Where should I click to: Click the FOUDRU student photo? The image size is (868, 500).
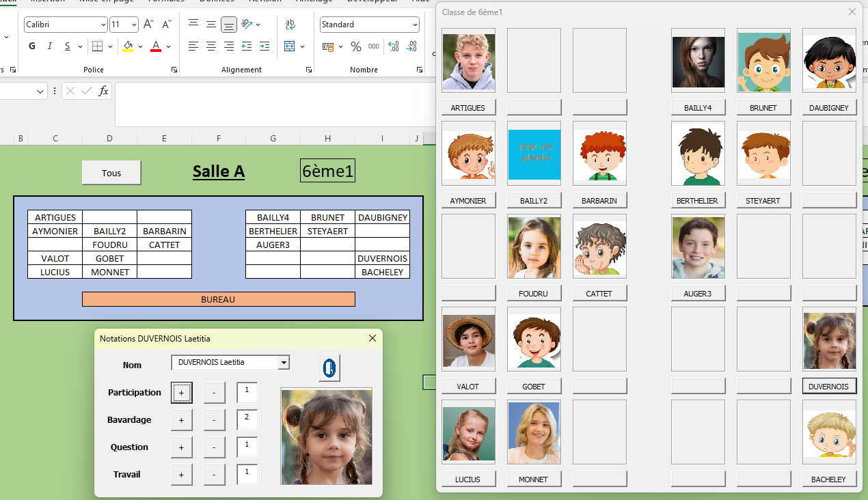pos(534,247)
